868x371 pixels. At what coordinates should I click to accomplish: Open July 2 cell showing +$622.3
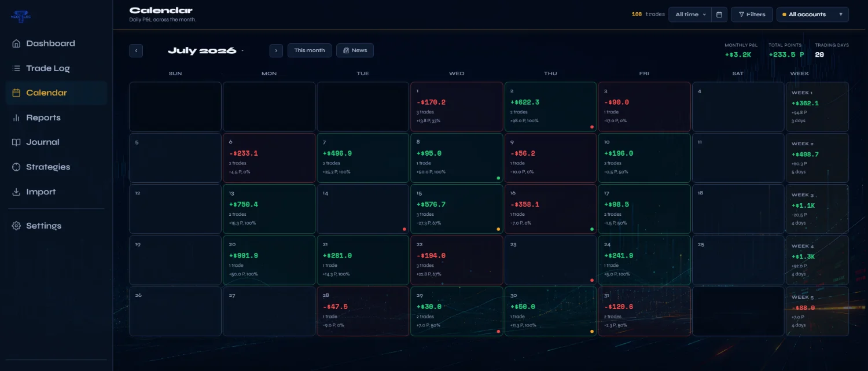(x=550, y=106)
